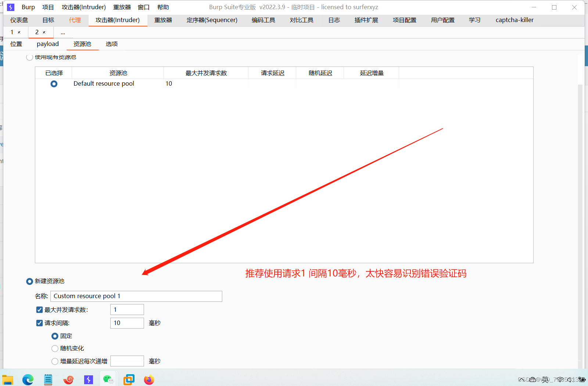The height and width of the screenshot is (386, 588).
Task: Open the 重放器 menu bar item
Action: [122, 7]
